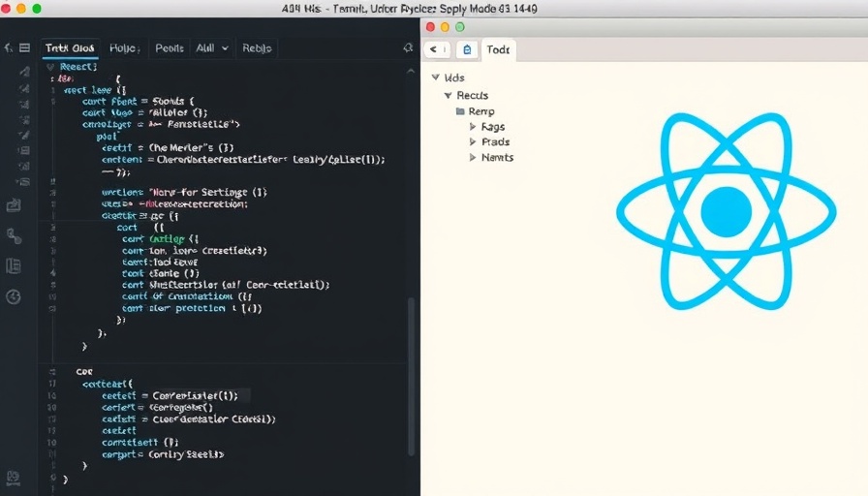
Task: Switch to the Tntk Glod editor tab
Action: (x=70, y=48)
